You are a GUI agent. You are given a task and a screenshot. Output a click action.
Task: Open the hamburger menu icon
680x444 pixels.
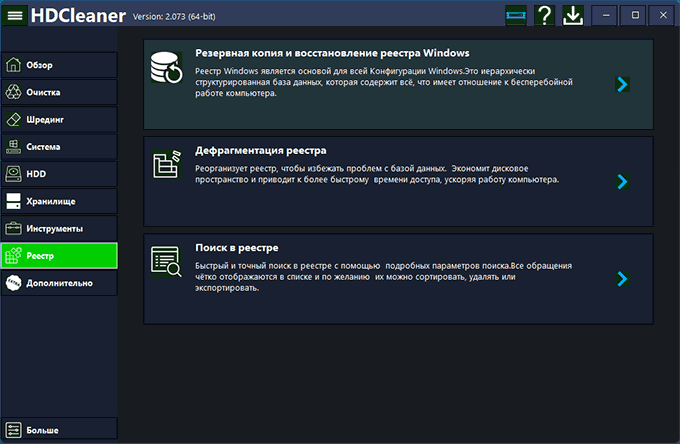[x=15, y=16]
